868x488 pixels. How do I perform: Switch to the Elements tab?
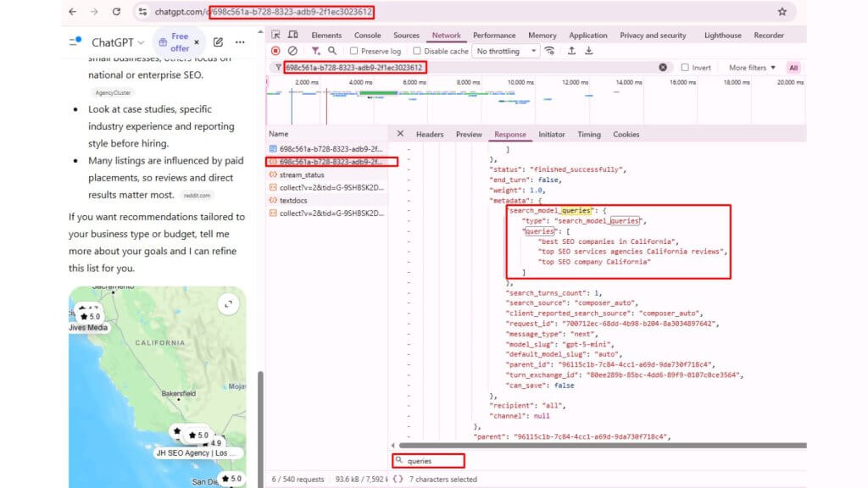tap(326, 36)
